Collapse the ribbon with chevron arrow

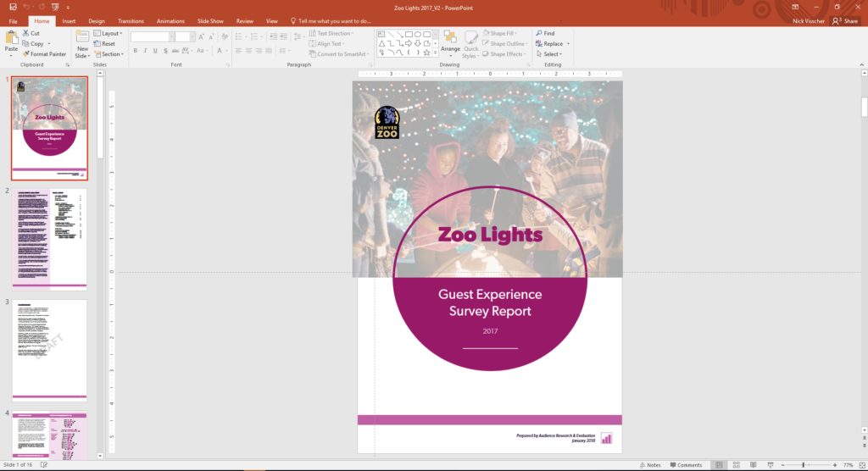[x=862, y=64]
